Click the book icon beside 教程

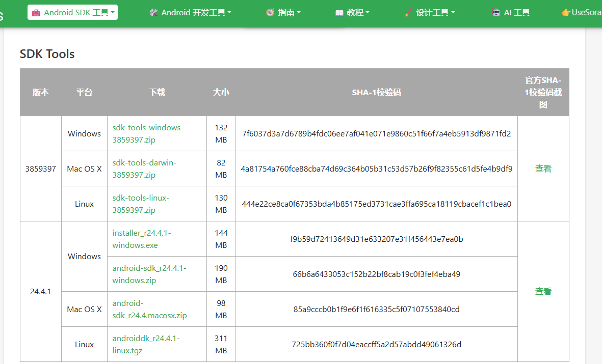click(339, 13)
